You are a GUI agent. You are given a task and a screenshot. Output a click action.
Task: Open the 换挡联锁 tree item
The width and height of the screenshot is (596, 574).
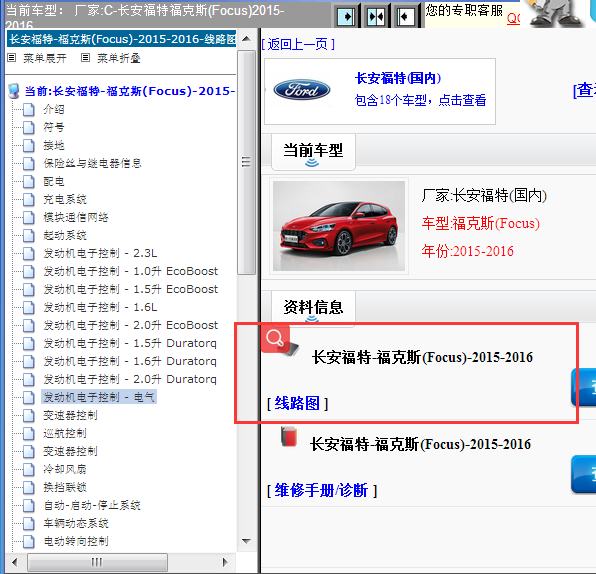65,487
